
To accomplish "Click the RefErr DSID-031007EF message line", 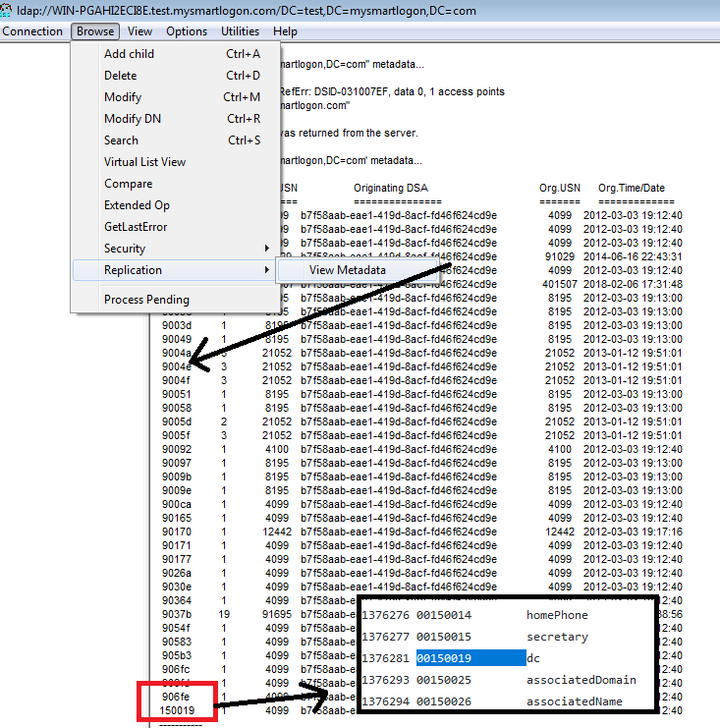I will 392,91.
